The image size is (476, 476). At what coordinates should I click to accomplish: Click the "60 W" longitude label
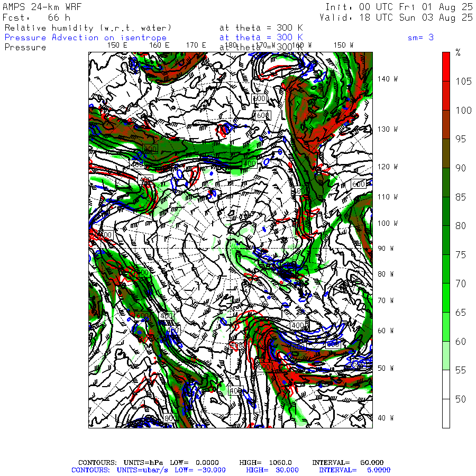click(386, 331)
